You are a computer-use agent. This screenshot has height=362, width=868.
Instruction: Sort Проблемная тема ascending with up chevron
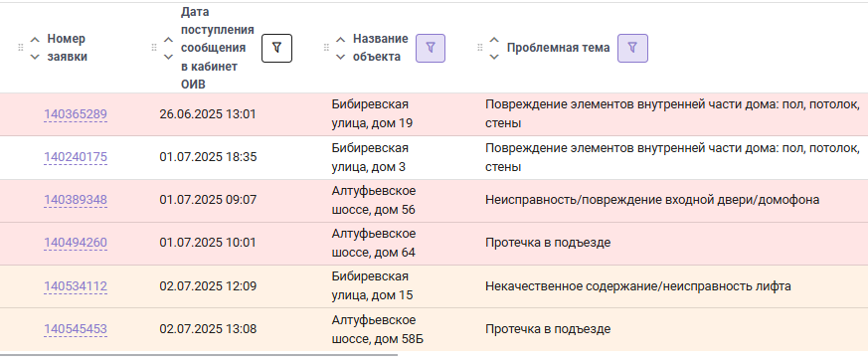pyautogui.click(x=494, y=40)
